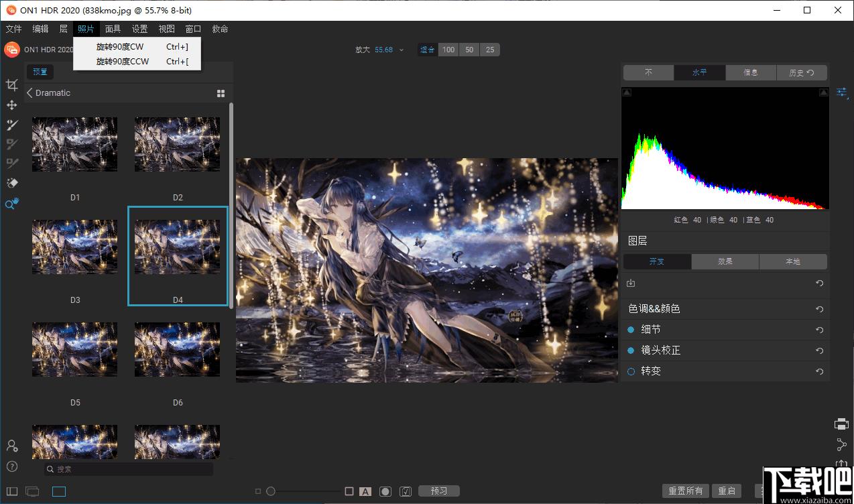Toggle highlight clipping triangle in histogram

click(824, 92)
